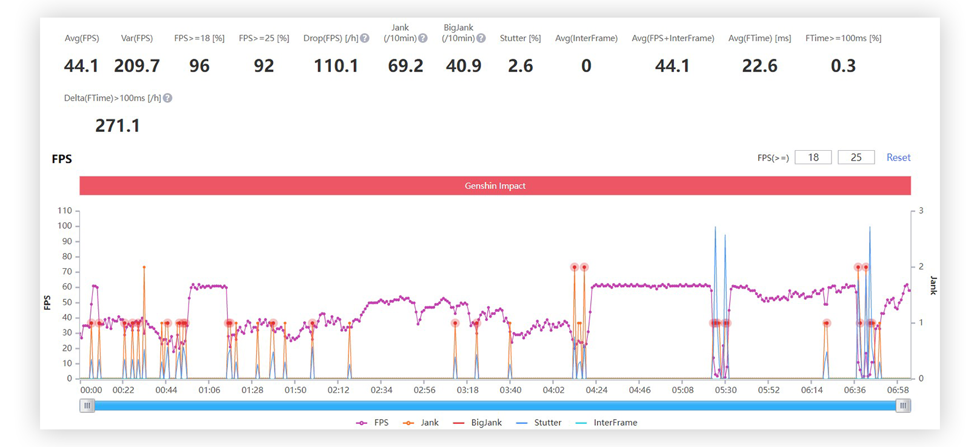Hide the Stutter series via the legend
The height and width of the screenshot is (447, 980).
tap(539, 423)
